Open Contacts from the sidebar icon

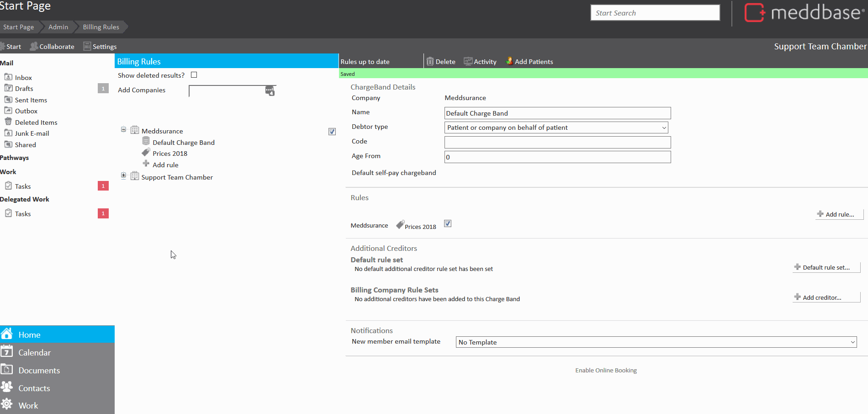point(7,387)
